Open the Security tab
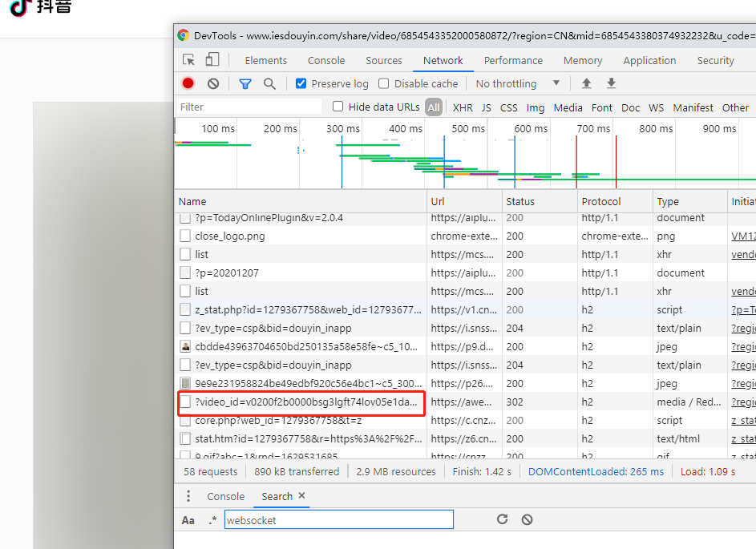Viewport: 756px width, 549px height. pyautogui.click(x=715, y=60)
